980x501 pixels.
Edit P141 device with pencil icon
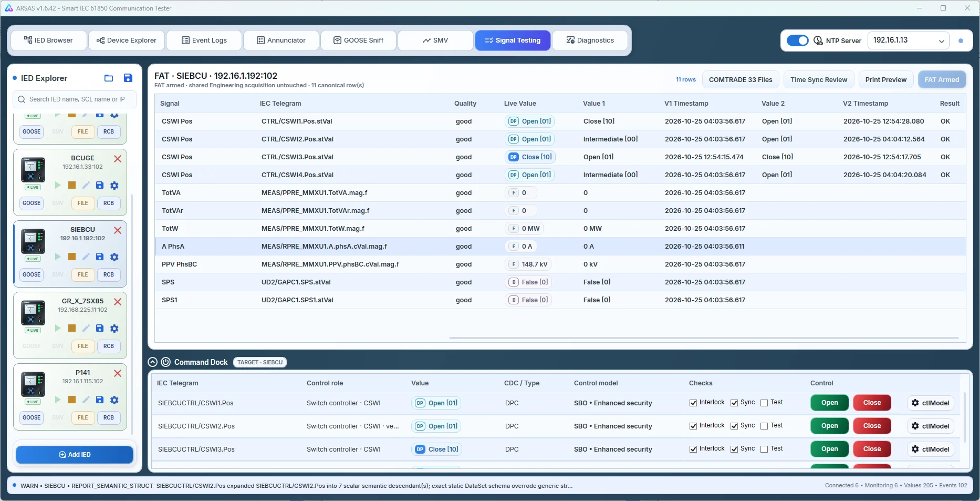[x=86, y=400]
